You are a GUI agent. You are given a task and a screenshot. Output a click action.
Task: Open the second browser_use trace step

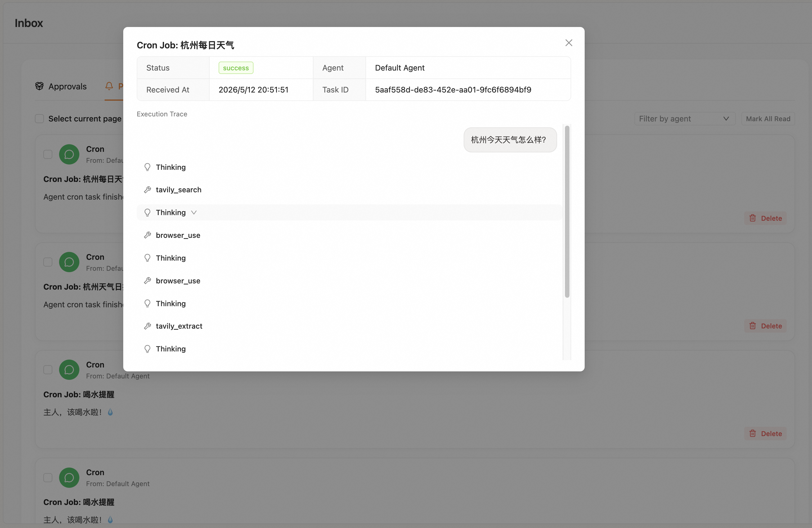click(x=349, y=281)
